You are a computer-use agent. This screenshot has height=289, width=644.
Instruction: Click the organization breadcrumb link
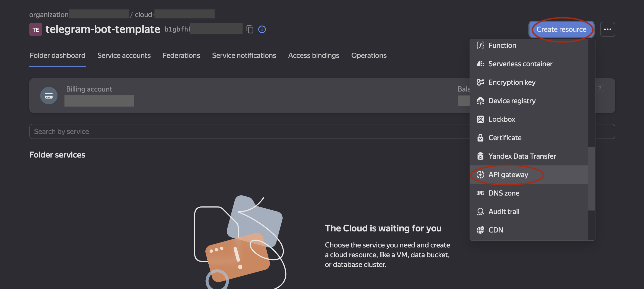click(x=79, y=14)
